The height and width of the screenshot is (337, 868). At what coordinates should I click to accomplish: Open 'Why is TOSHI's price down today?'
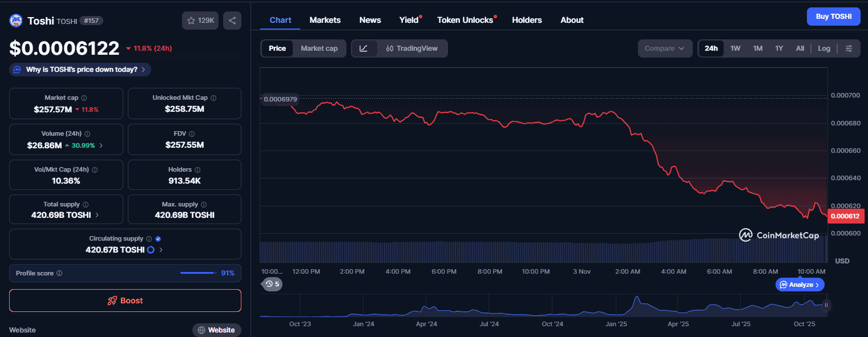point(80,70)
